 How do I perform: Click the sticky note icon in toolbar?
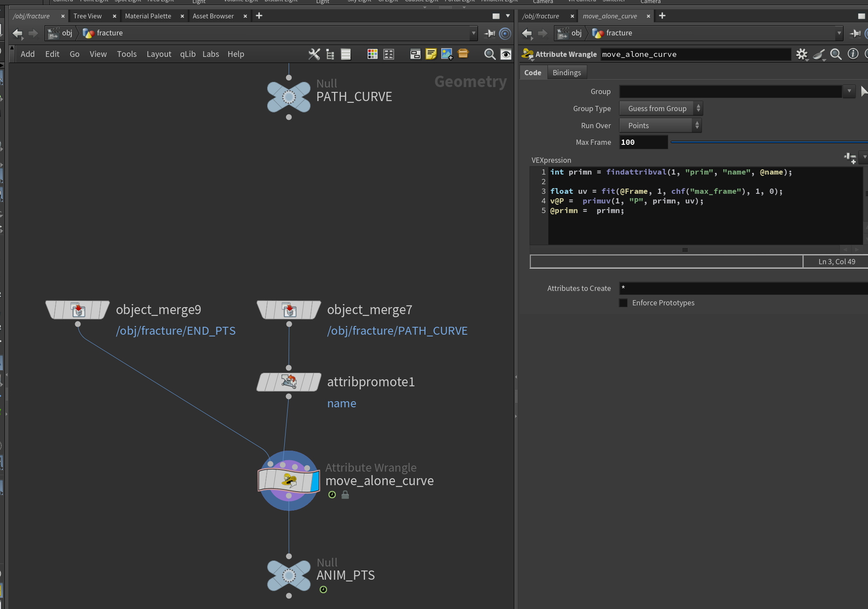[431, 54]
